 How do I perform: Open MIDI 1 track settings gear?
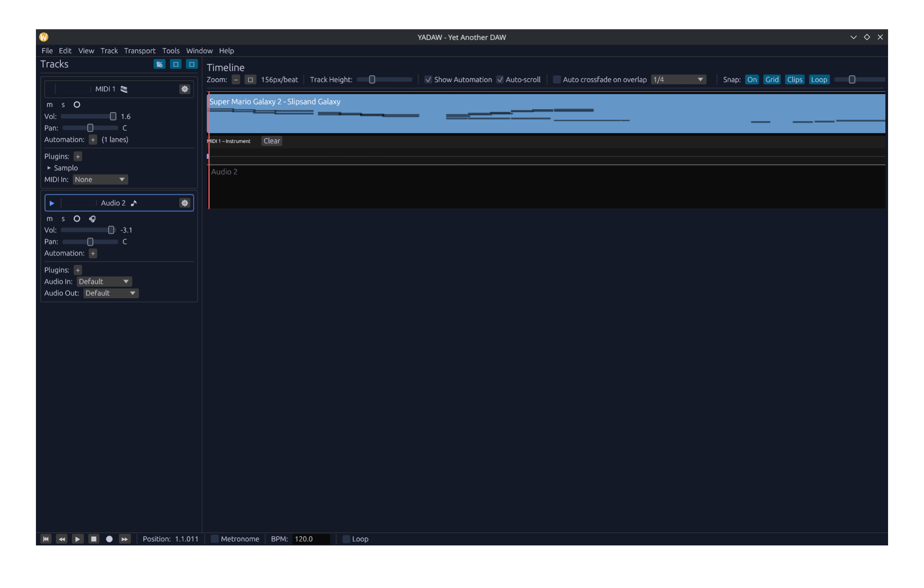tap(185, 89)
